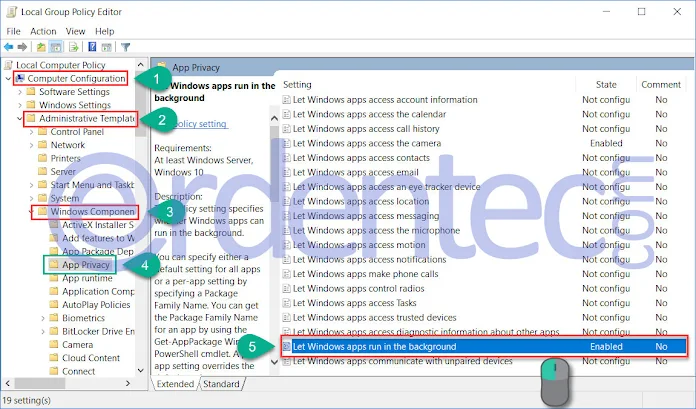This screenshot has height=409, width=696.
Task: Expand the Windows Settings node
Action: pos(20,105)
